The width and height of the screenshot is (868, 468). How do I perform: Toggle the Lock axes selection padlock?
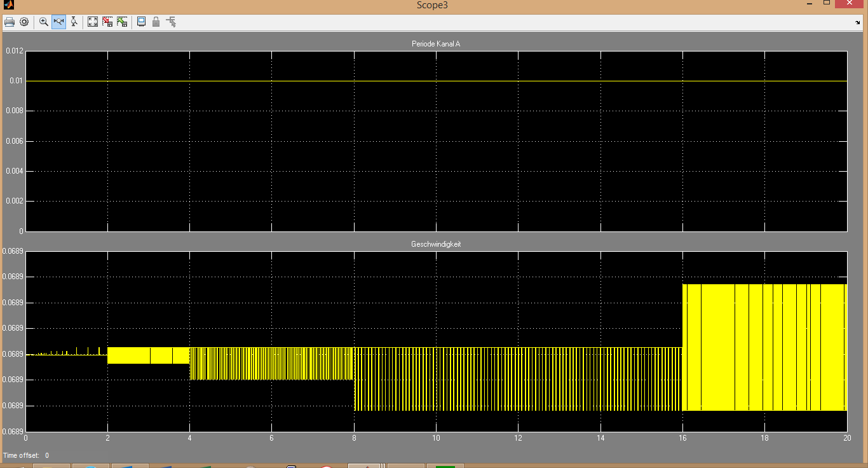156,22
